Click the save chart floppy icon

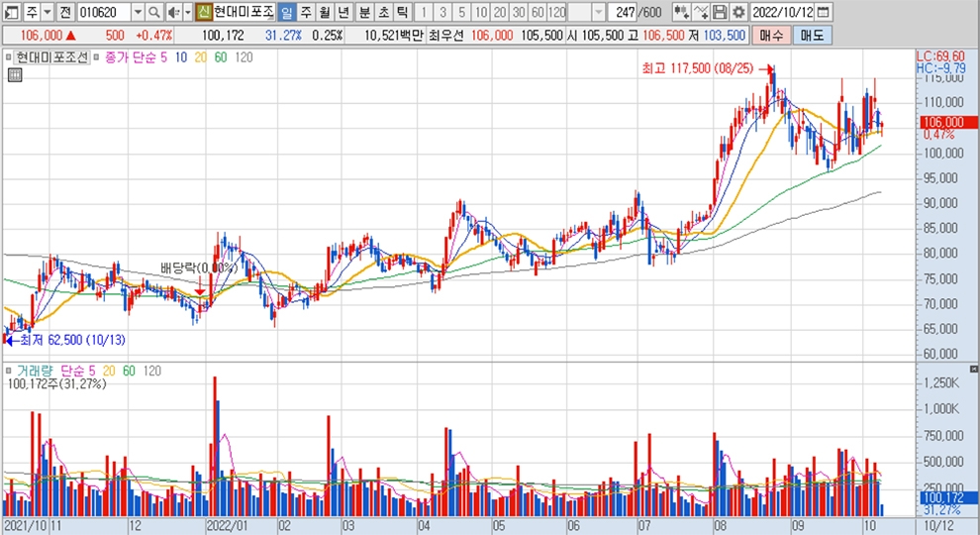tap(720, 12)
